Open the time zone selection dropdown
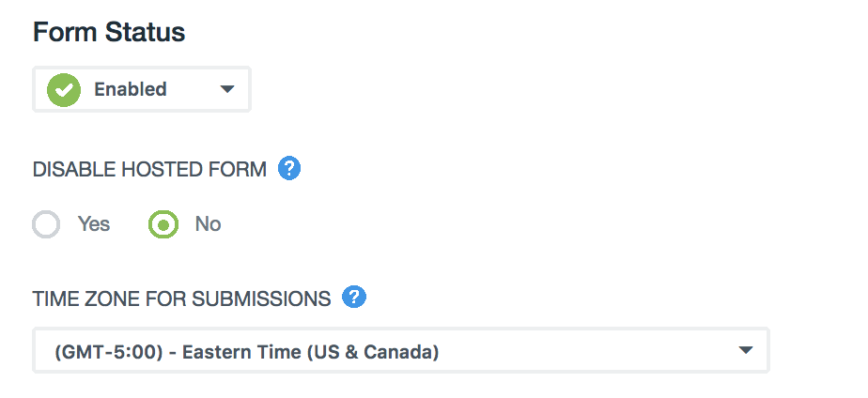The height and width of the screenshot is (398, 868). click(x=401, y=351)
